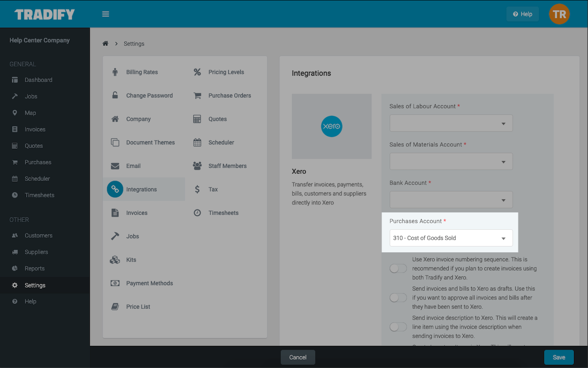Click the Price List book icon
The height and width of the screenshot is (368, 588).
tap(115, 307)
